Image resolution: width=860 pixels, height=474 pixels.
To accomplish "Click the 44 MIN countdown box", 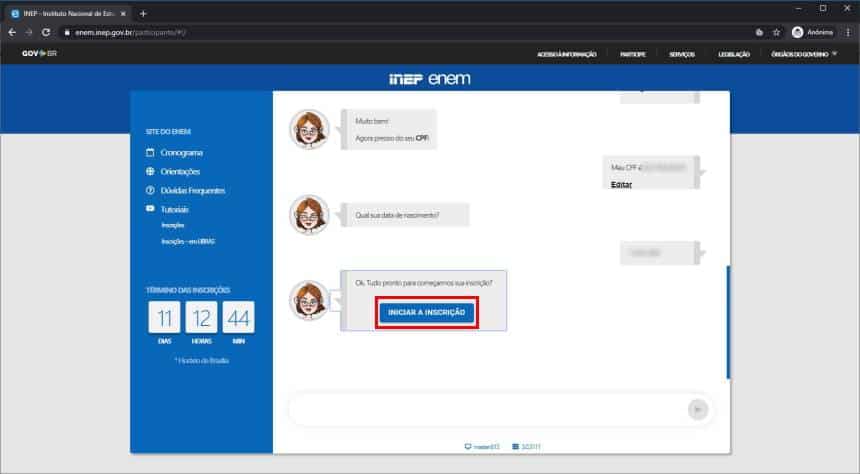I will click(239, 317).
